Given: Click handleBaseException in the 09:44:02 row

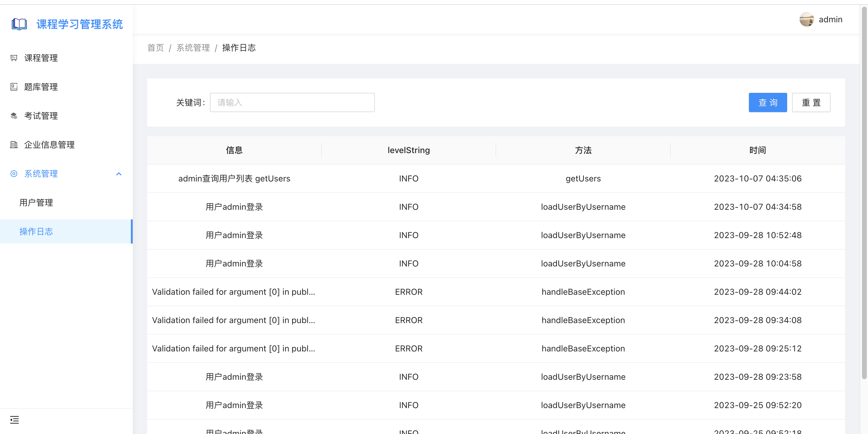Looking at the screenshot, I should (x=583, y=291).
